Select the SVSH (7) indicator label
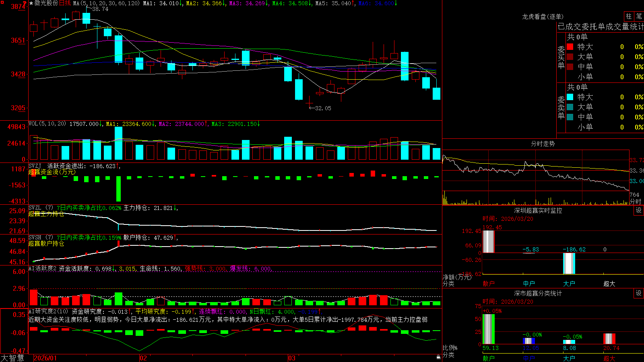Image resolution: width=644 pixels, height=362 pixels. coord(41,238)
